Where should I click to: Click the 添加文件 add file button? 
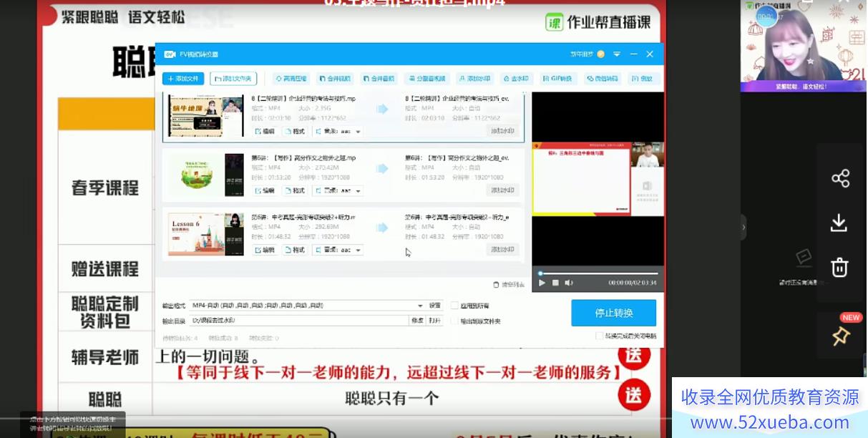click(x=182, y=79)
